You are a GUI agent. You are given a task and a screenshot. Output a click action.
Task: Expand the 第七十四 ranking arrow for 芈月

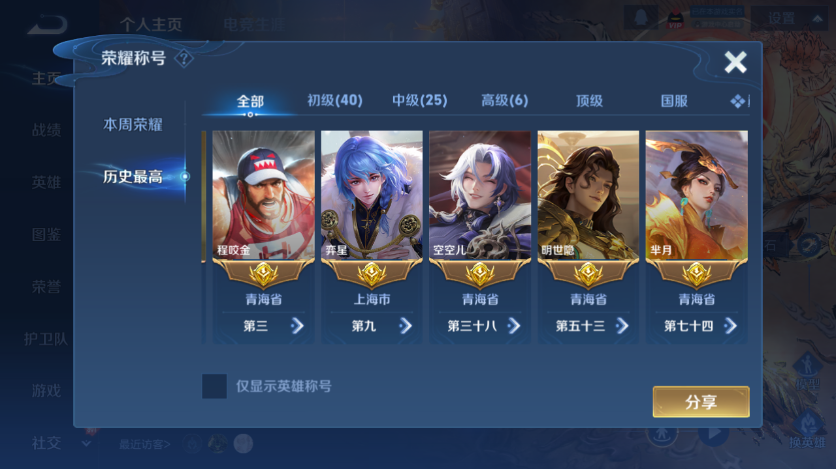coord(730,326)
